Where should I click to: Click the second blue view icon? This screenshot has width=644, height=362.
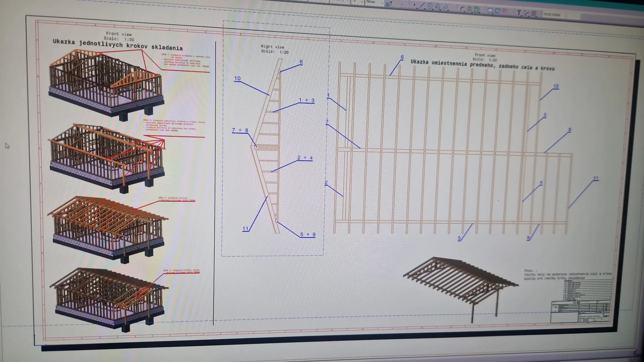click(x=497, y=11)
